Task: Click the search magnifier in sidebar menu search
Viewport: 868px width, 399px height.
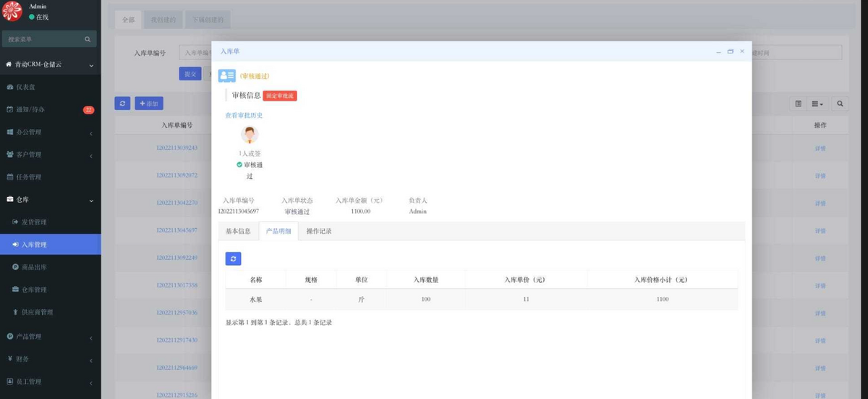Action: [88, 39]
